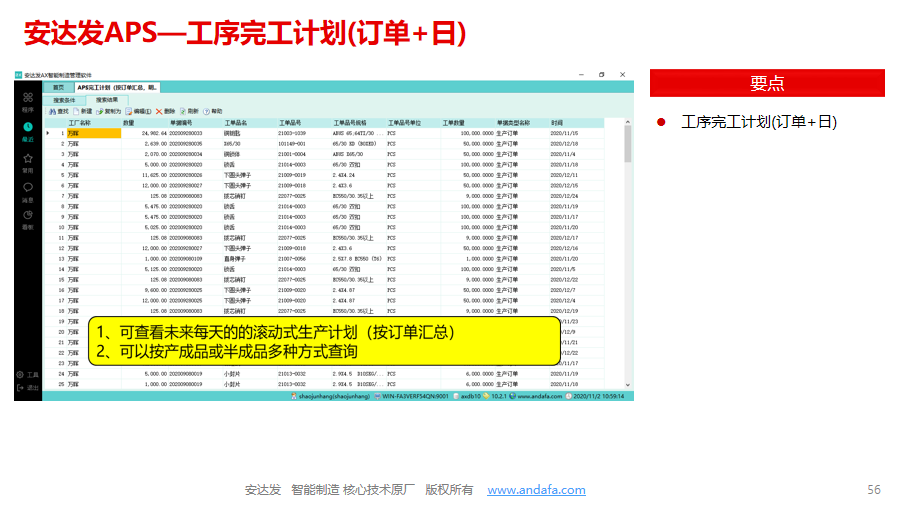Click 复制为 (Copy as) in toolbar
Screen dimensions: 907x509
[107, 111]
